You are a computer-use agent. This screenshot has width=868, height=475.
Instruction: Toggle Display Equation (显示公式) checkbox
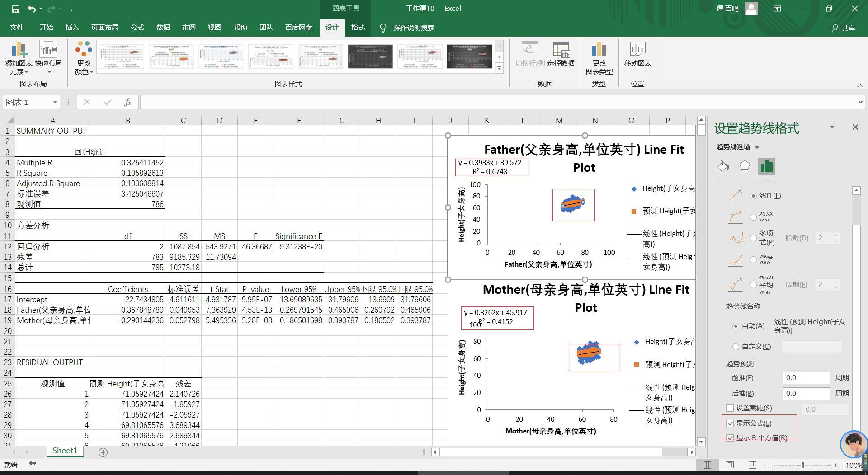pos(730,423)
